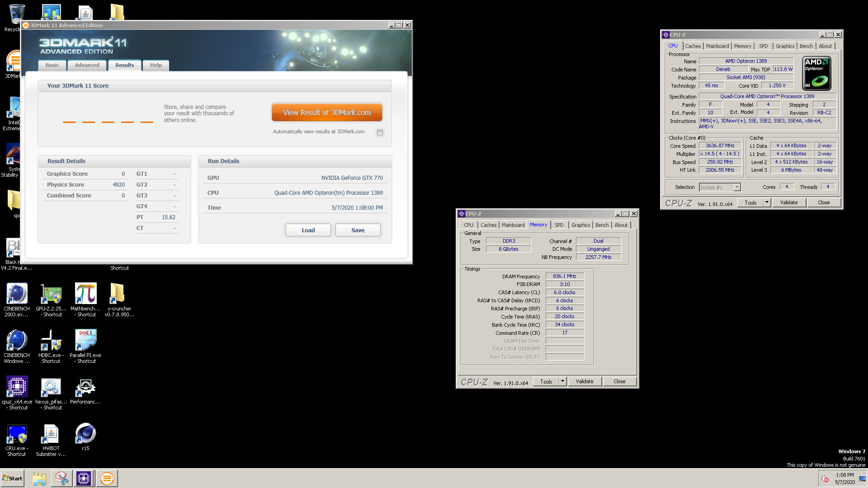Viewport: 868px width, 488px height.
Task: Click the CAS# Latency 6.0 clocks value
Action: coord(565,292)
